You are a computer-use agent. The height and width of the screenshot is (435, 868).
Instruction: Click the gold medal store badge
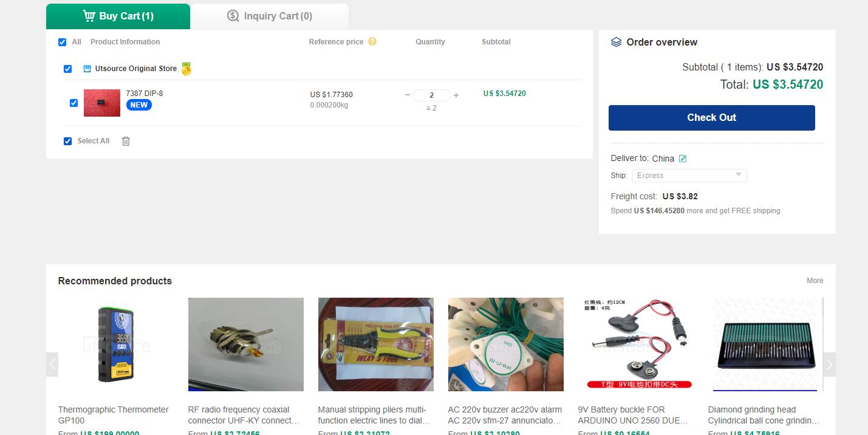click(186, 69)
